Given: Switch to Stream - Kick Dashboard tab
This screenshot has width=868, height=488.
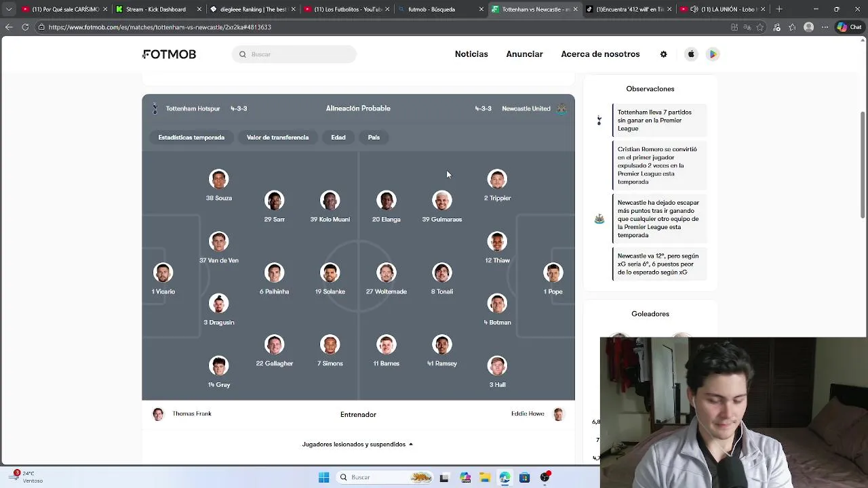Looking at the screenshot, I should [158, 9].
